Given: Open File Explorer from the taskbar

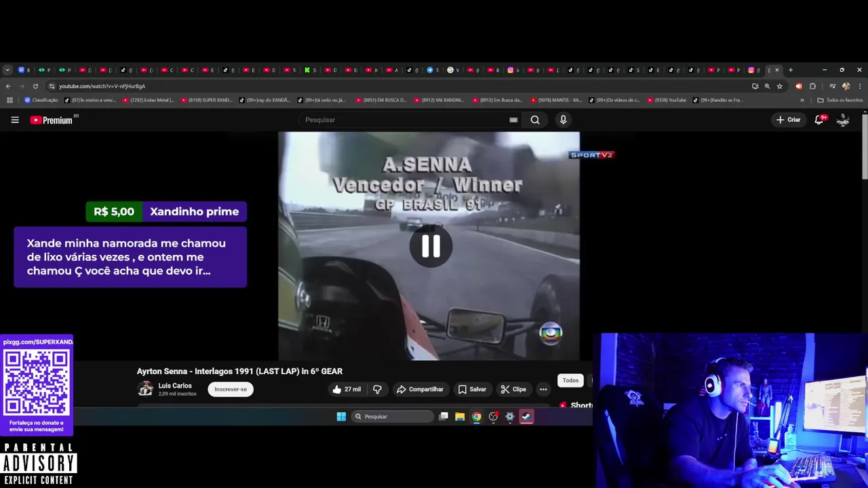Looking at the screenshot, I should click(460, 417).
